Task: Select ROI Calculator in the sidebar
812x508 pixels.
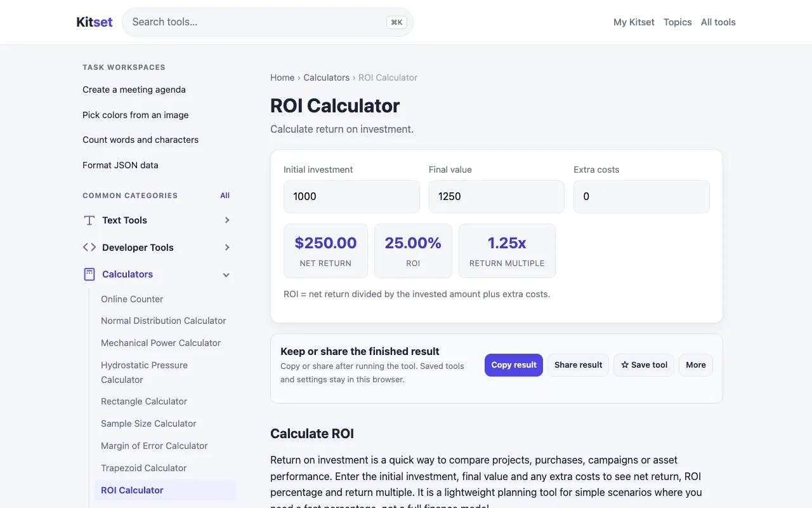Action: 165,490
